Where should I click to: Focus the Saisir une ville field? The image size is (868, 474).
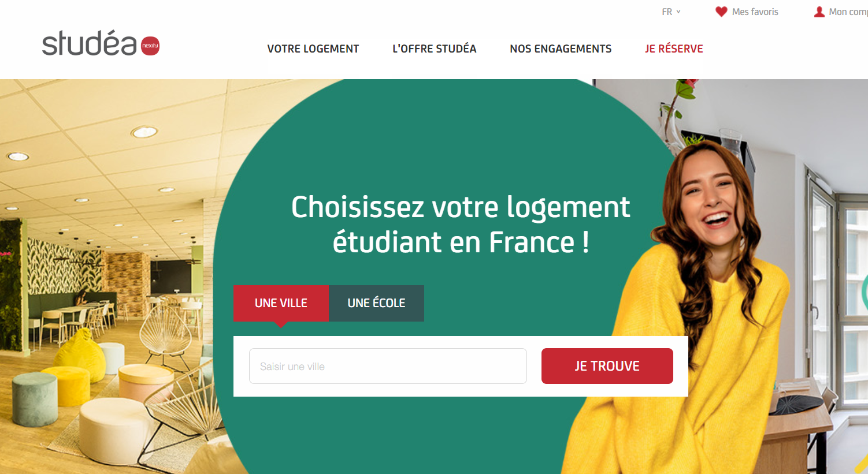388,366
